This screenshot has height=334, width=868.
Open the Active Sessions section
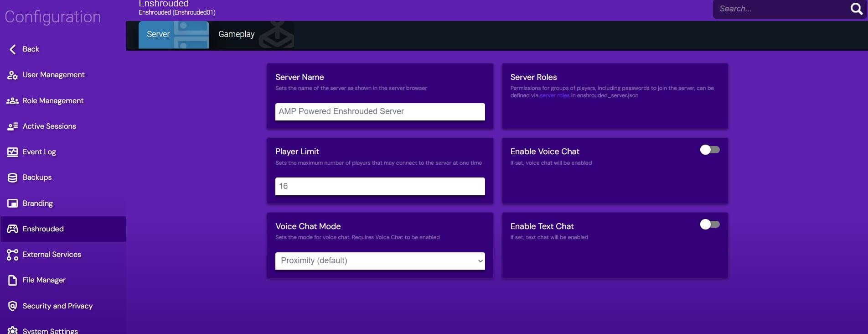63,126
